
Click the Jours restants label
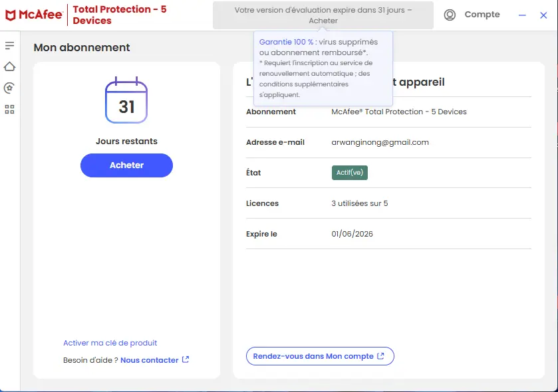point(126,141)
